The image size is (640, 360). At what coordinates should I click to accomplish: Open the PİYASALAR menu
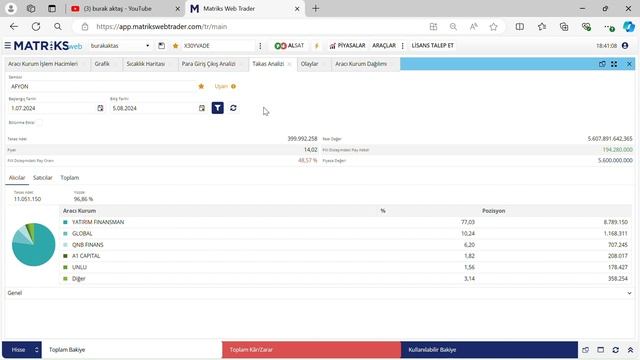pyautogui.click(x=347, y=46)
